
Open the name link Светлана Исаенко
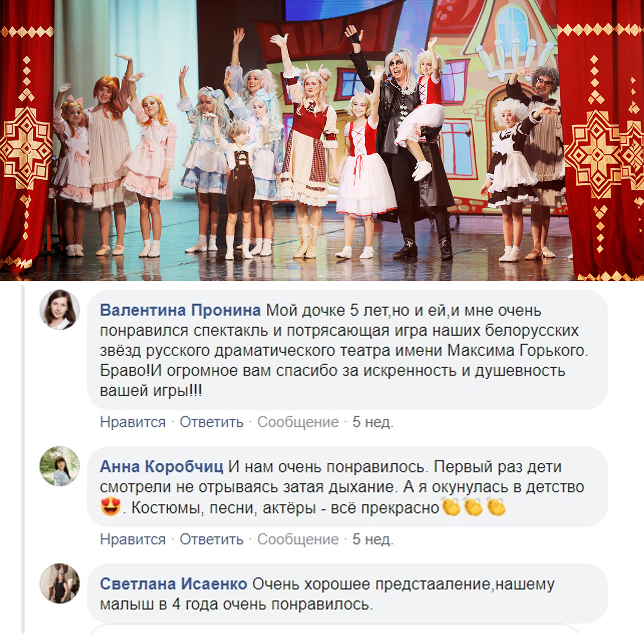[173, 584]
